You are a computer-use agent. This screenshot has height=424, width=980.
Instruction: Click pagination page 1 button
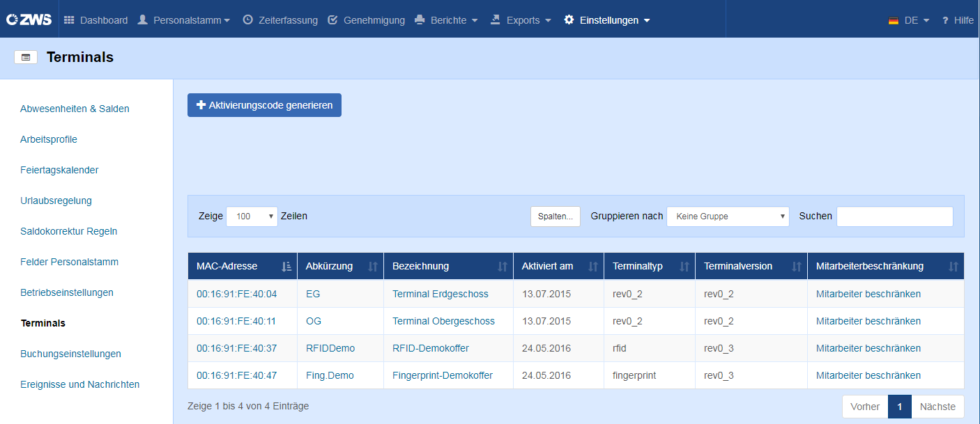900,407
